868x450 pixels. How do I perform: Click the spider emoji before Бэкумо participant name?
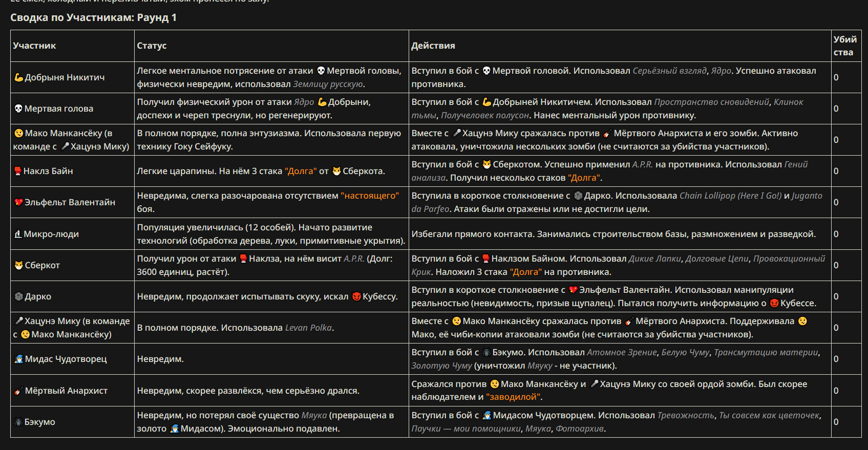(18, 422)
